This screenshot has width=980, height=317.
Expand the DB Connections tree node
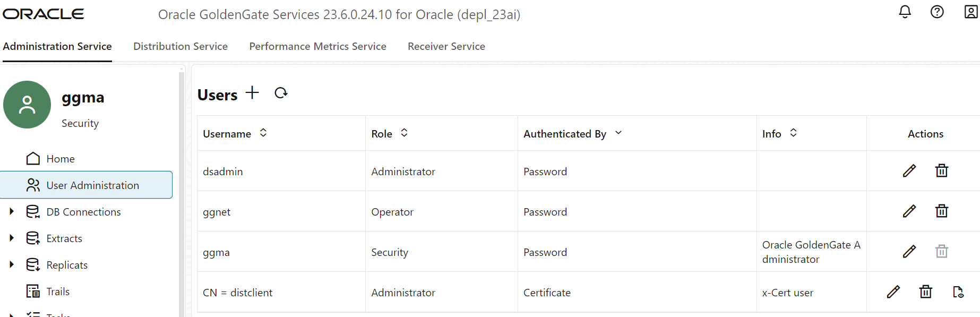coord(12,211)
